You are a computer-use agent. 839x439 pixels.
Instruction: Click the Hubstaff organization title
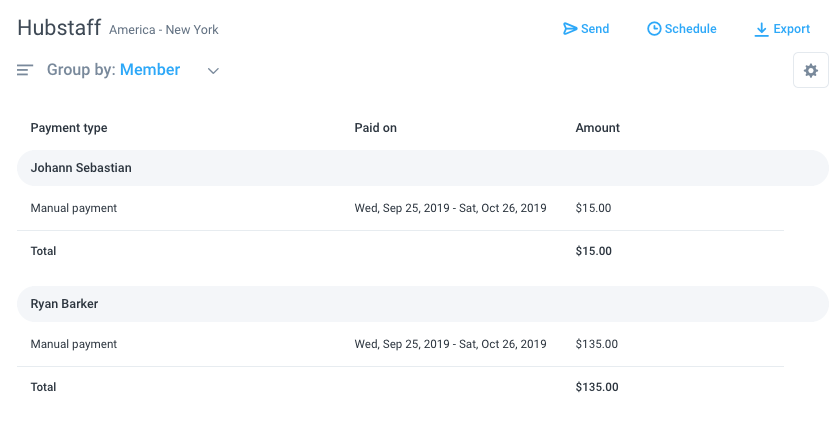(59, 28)
